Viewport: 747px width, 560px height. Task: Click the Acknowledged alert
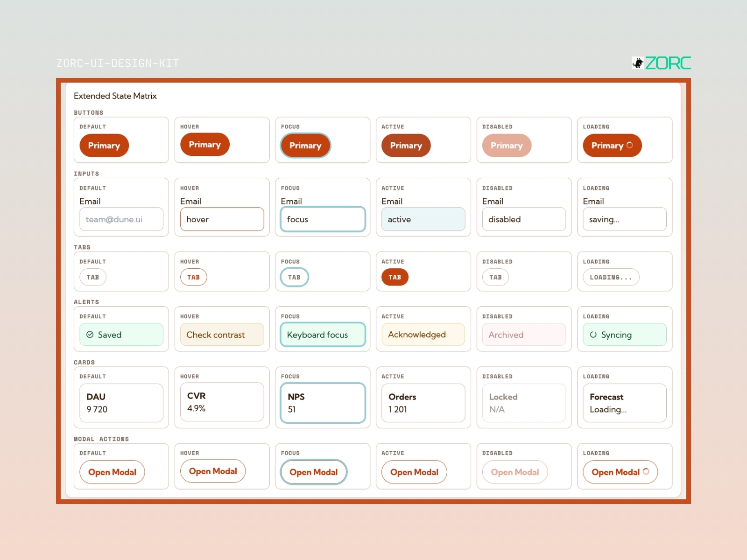(423, 335)
